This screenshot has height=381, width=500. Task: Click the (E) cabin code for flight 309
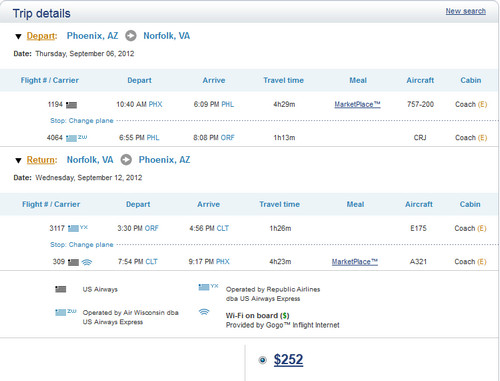pos(482,262)
